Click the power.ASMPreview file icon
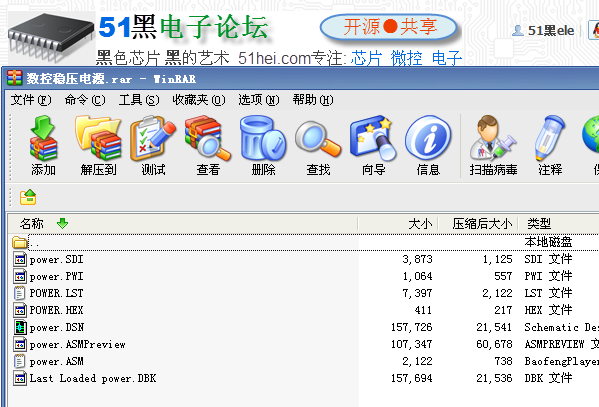599x407 pixels. pos(20,344)
